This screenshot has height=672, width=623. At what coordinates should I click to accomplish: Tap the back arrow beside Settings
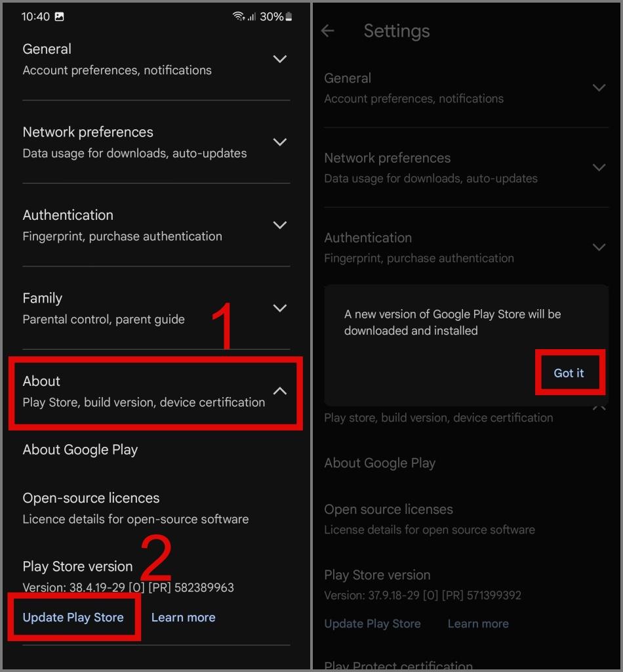[x=327, y=31]
